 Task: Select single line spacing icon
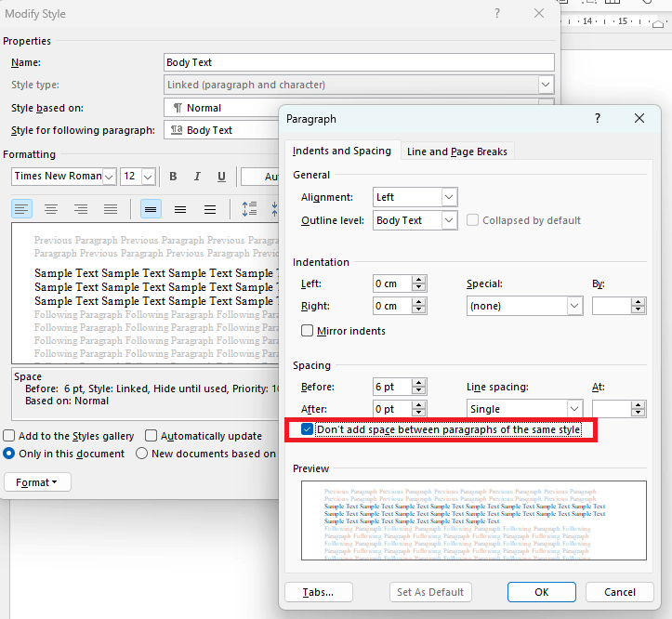click(x=151, y=209)
